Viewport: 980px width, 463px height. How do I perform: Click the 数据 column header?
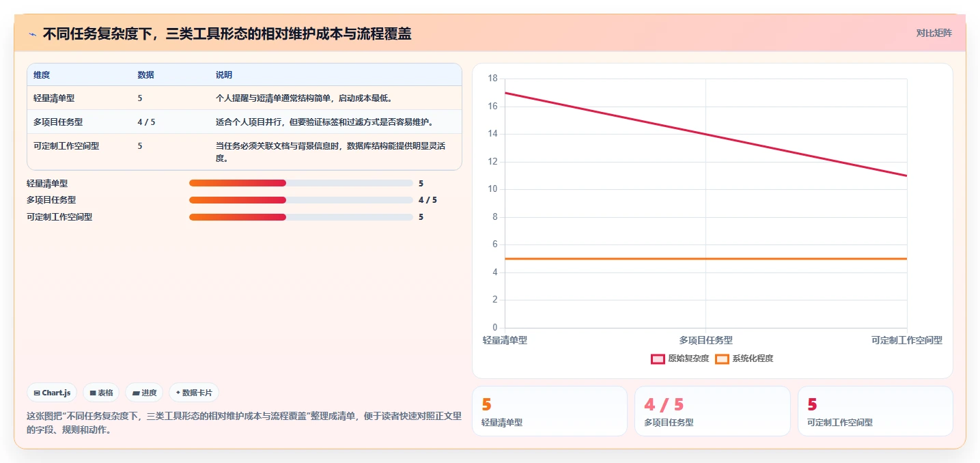pos(145,75)
